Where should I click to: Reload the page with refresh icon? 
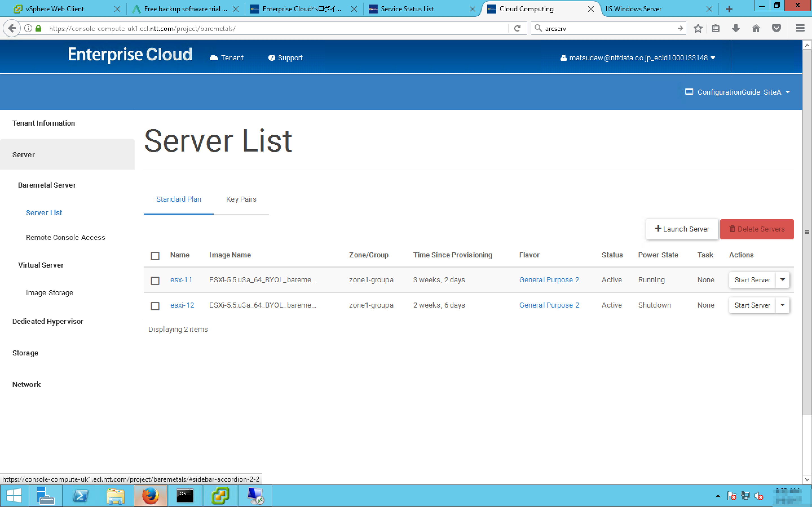[x=517, y=28]
